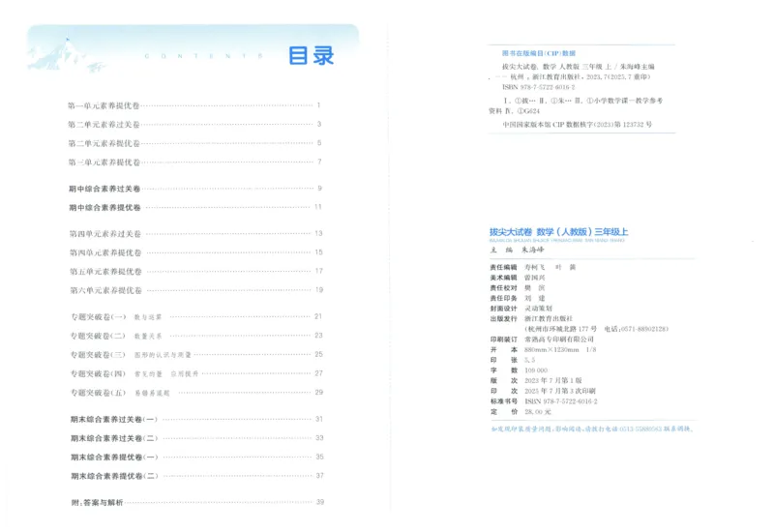
Task: Click the "标准书号" ISBN row
Action: 544,401
